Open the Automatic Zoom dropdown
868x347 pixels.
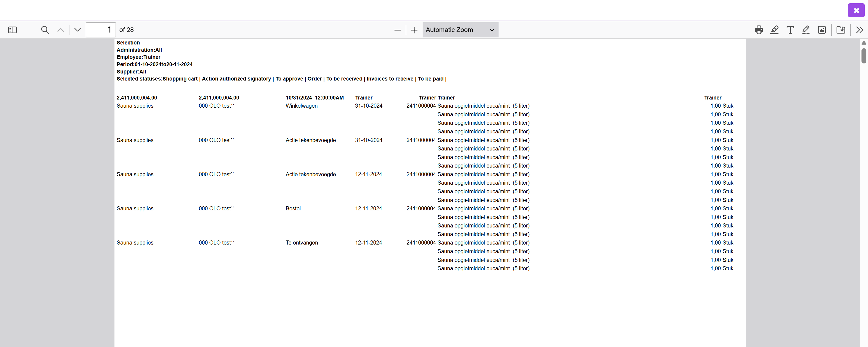click(x=460, y=30)
